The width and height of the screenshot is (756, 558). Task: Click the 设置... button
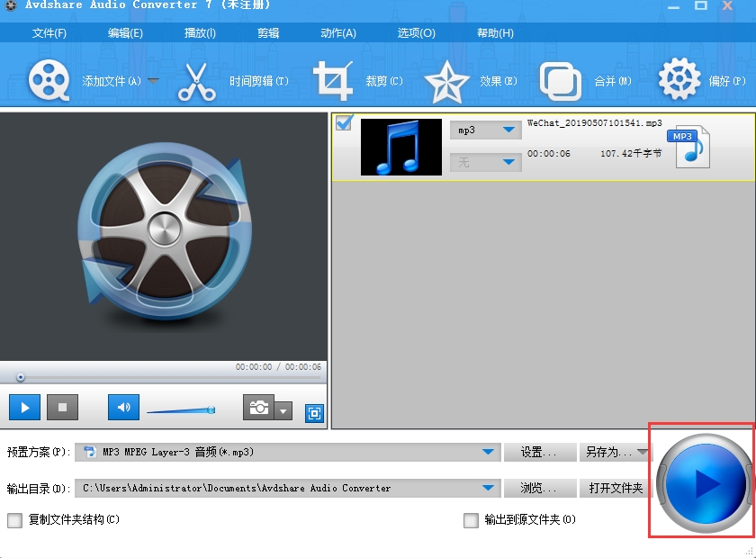539,452
